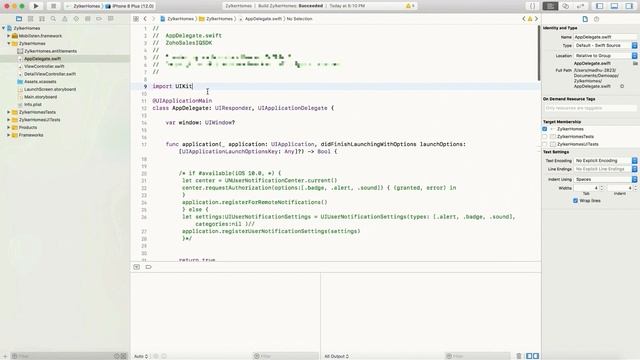Image resolution: width=640 pixels, height=360 pixels.
Task: Show only the console pane
Action: 536,356
